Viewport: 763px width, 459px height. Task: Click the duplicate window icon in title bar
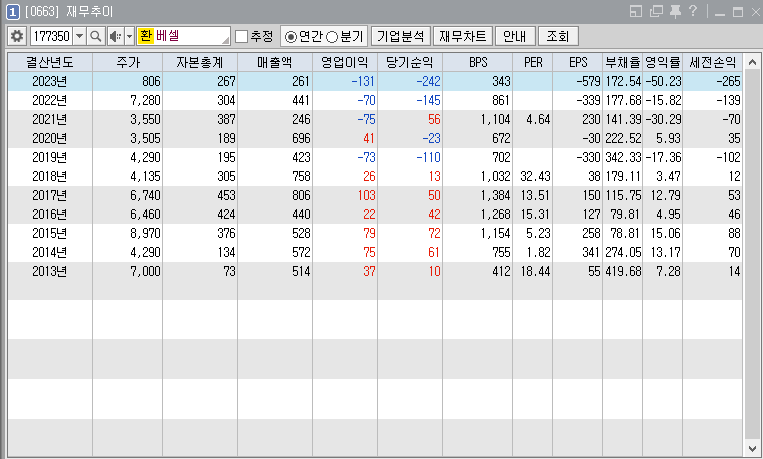click(x=656, y=11)
